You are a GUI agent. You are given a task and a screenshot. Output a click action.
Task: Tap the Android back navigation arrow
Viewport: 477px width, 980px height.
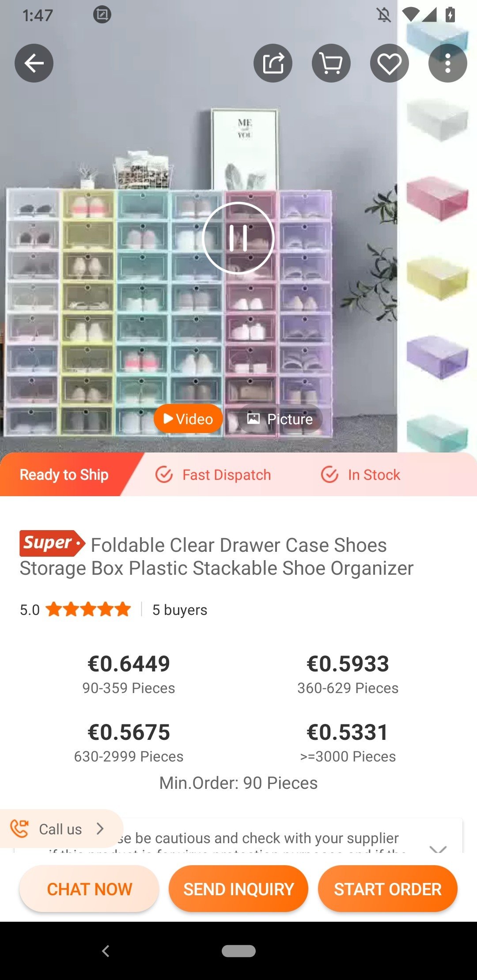coord(106,951)
